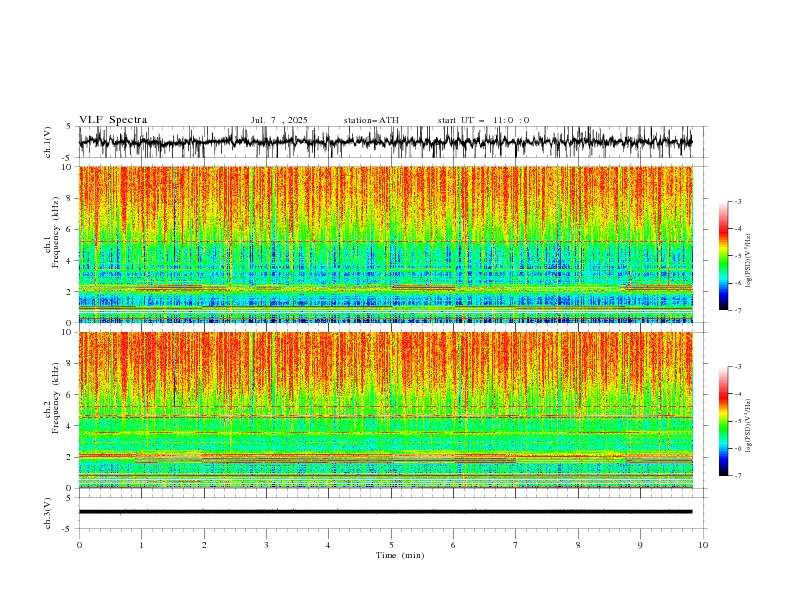Click the "7" tick on the time axis
The width and height of the screenshot is (792, 612).
[516, 545]
